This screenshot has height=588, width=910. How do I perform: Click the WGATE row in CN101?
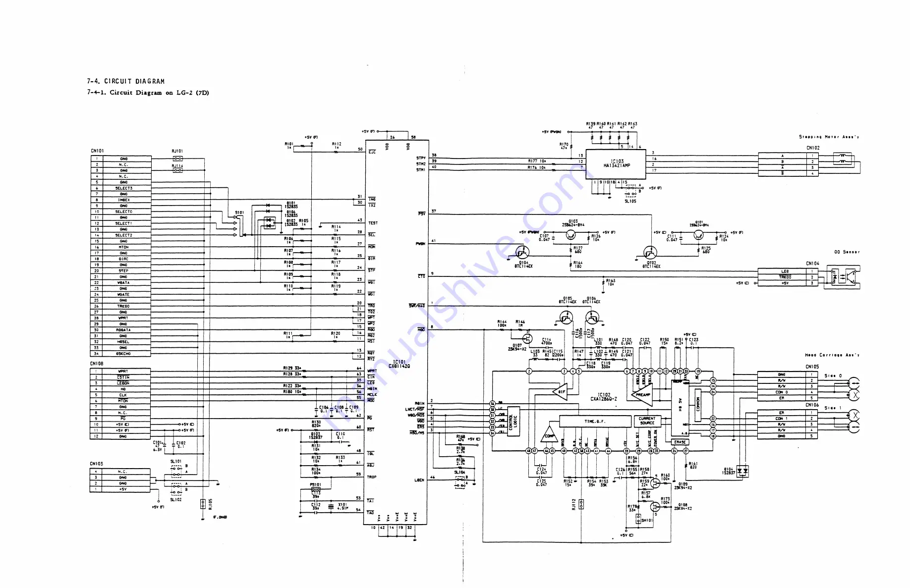pyautogui.click(x=121, y=295)
